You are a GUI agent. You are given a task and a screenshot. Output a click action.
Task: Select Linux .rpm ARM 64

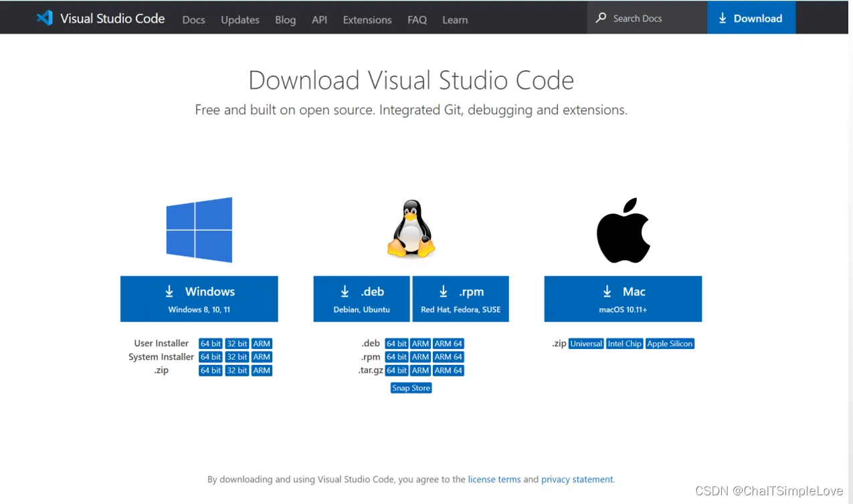coord(448,357)
